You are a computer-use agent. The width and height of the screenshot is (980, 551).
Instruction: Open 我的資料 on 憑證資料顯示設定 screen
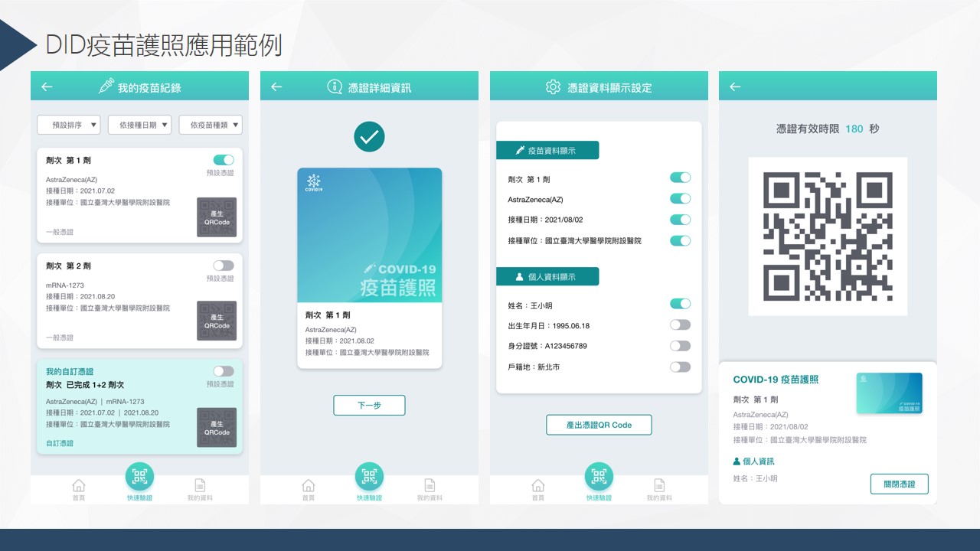[x=659, y=490]
